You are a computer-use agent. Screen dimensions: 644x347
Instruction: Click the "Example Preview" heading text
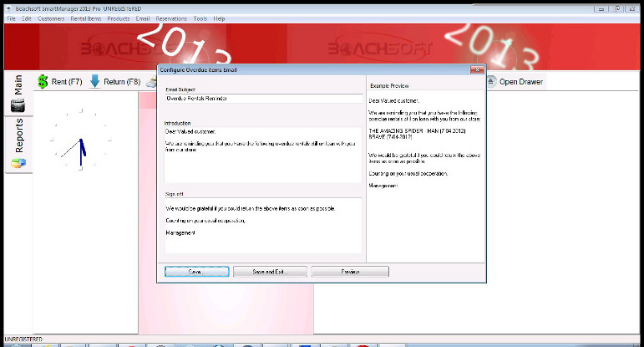pyautogui.click(x=389, y=85)
